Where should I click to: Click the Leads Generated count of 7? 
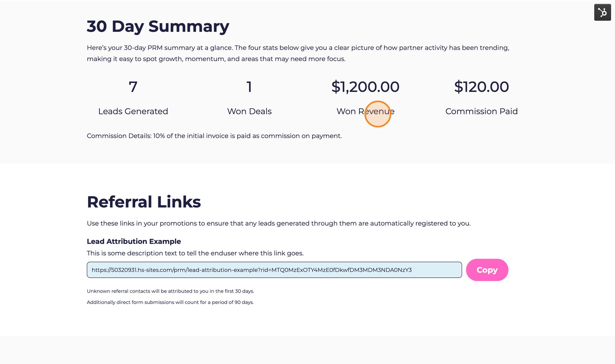tap(133, 88)
